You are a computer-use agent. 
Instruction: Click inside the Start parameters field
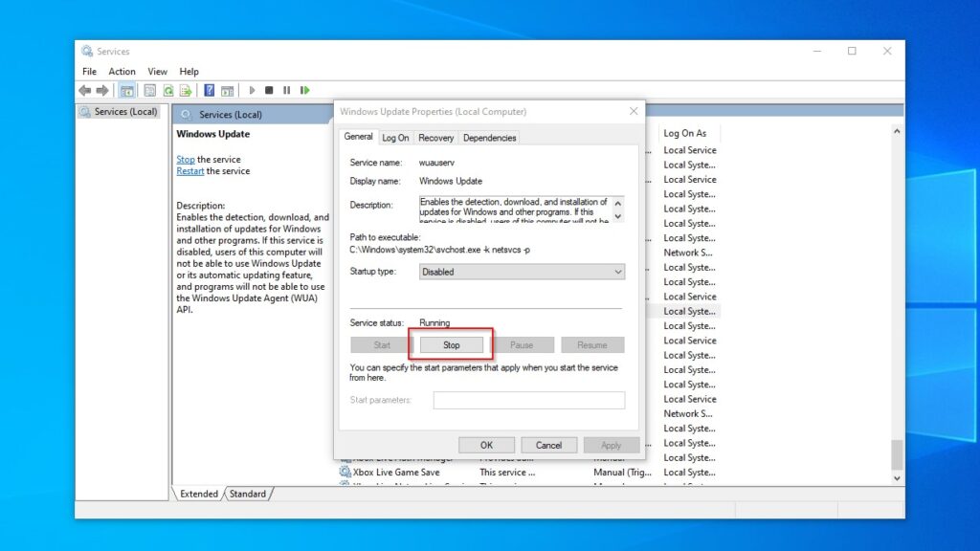(528, 400)
